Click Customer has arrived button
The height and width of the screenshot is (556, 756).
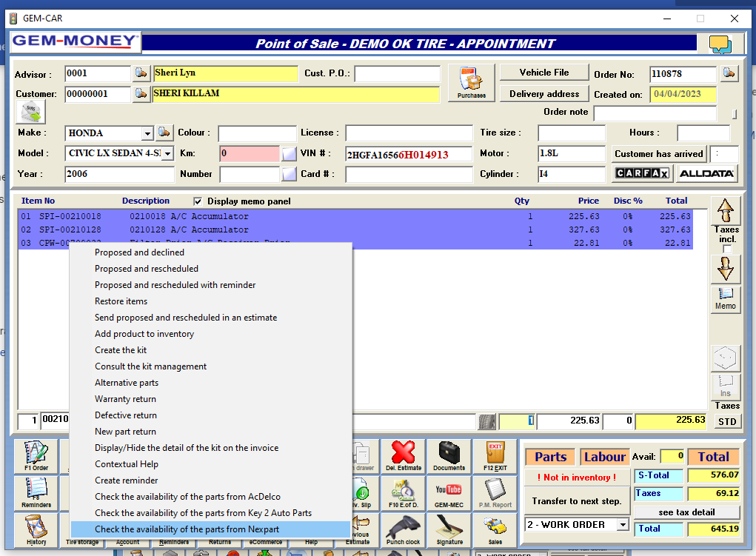658,154
